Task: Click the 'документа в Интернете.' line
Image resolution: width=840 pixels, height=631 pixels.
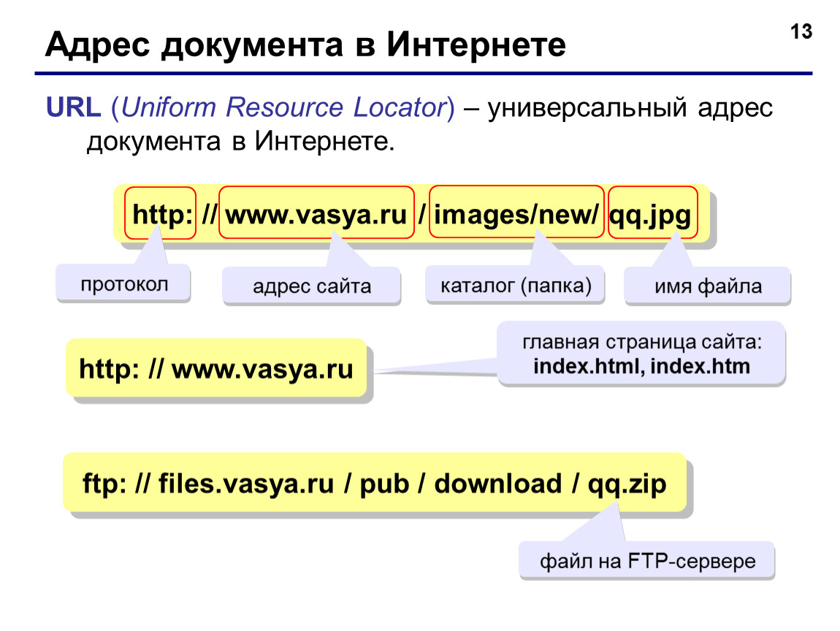Action: coord(240,142)
